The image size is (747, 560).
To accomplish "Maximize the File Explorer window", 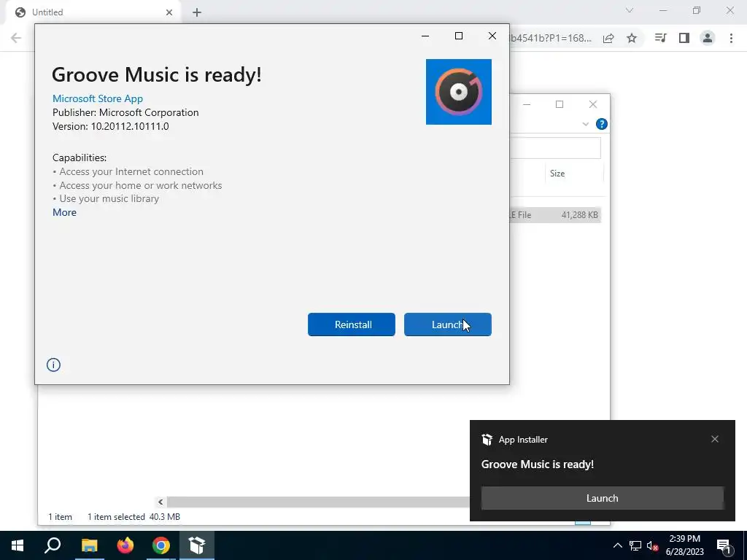I will pyautogui.click(x=560, y=104).
